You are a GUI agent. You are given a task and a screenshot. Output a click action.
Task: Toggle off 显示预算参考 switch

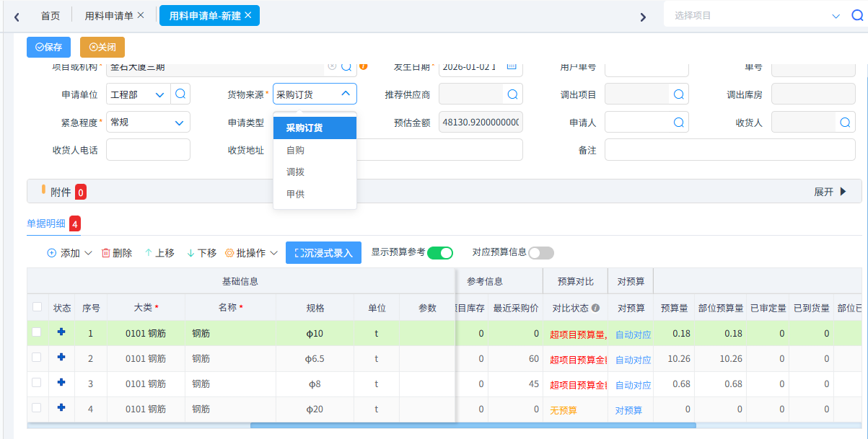439,253
